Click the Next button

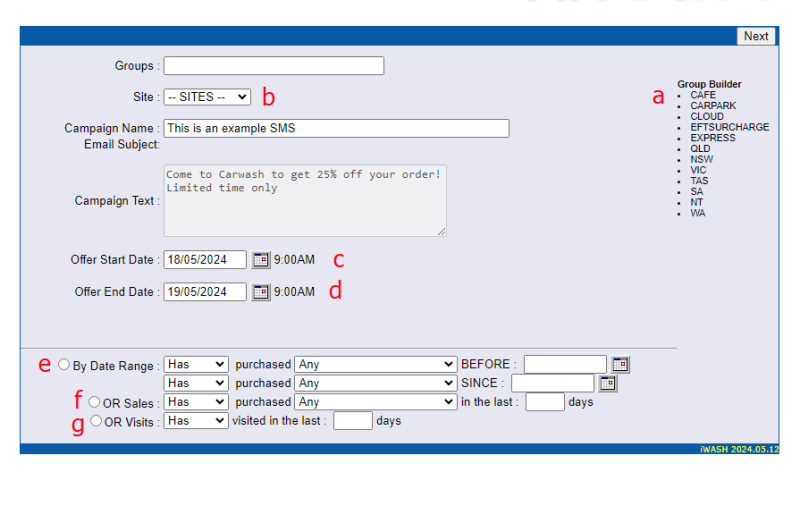click(x=756, y=36)
